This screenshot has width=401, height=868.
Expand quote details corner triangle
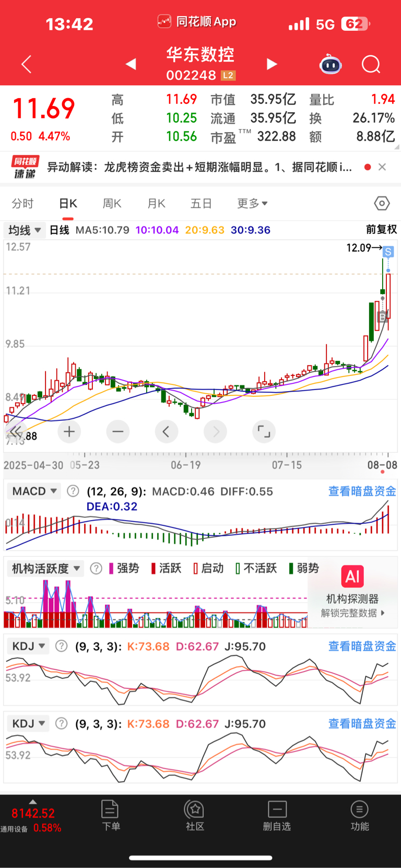tap(397, 147)
